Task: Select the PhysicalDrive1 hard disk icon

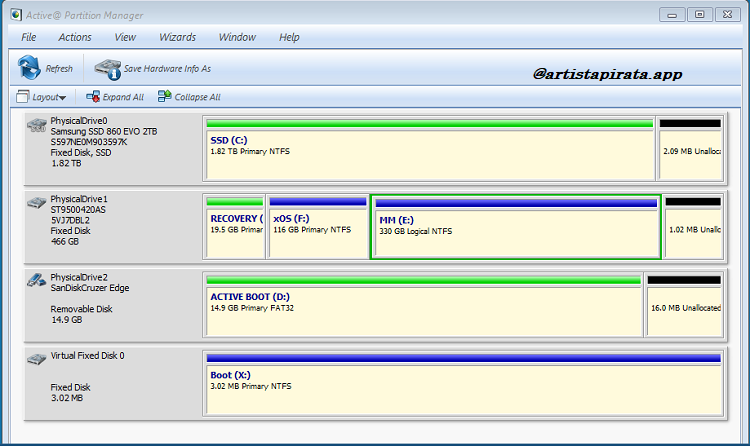Action: 37,202
